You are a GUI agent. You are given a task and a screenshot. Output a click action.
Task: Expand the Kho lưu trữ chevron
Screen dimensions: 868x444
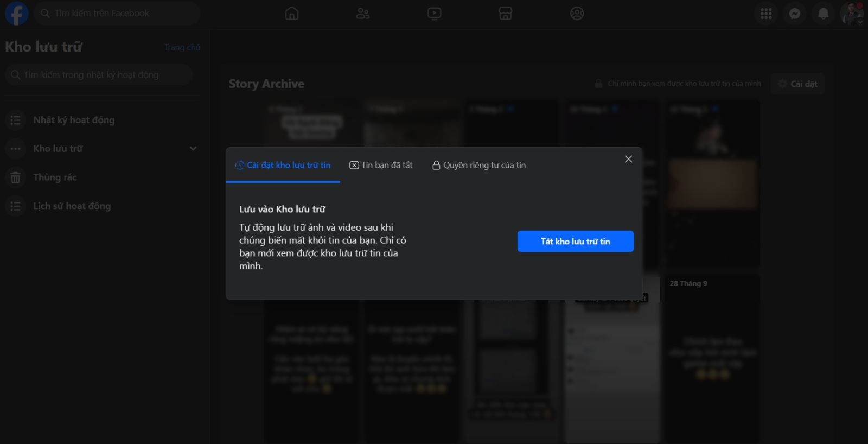(x=193, y=149)
